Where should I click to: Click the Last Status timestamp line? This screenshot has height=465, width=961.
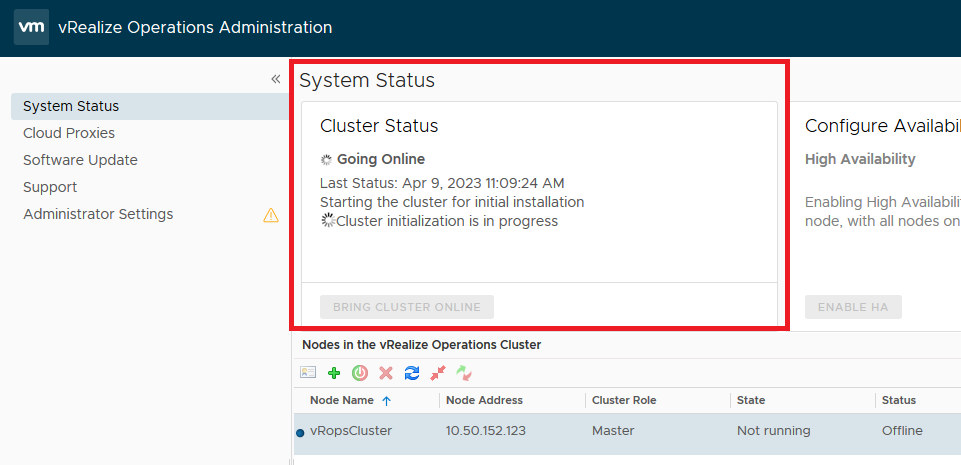tap(442, 183)
